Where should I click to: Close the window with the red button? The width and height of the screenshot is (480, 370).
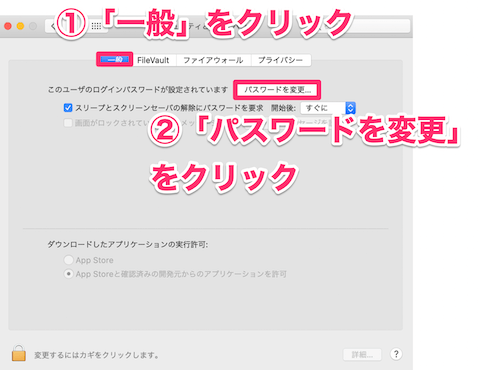pyautogui.click(x=8, y=26)
